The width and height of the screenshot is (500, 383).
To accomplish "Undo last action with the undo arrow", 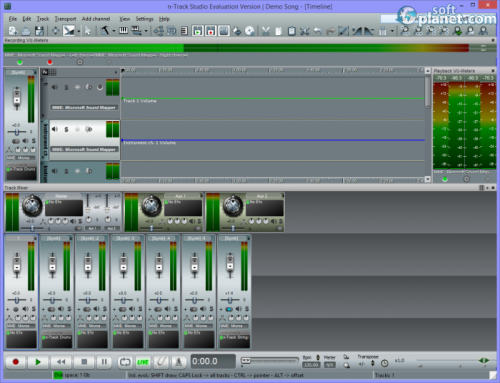I will (x=318, y=31).
